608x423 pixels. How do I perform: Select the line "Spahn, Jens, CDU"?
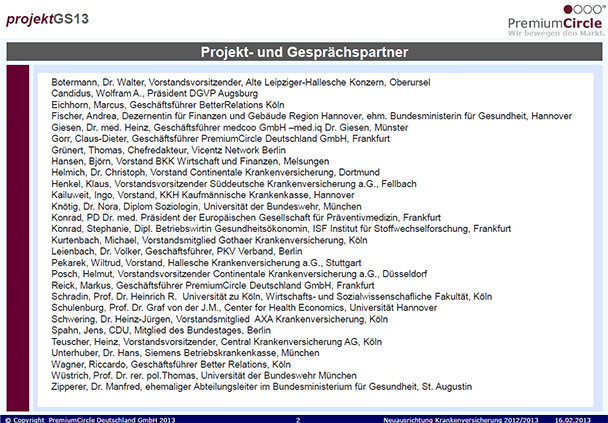coord(161,330)
